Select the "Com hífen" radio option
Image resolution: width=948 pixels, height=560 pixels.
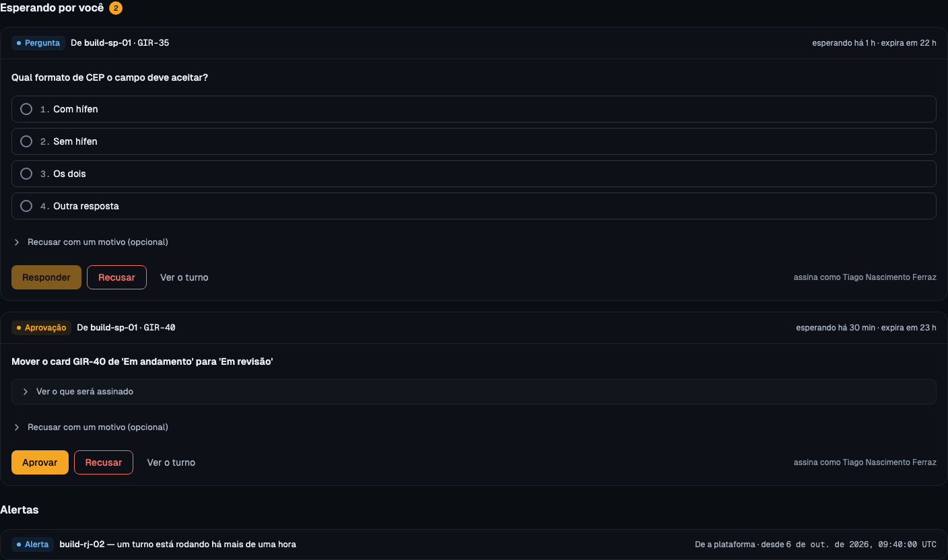coord(473,109)
